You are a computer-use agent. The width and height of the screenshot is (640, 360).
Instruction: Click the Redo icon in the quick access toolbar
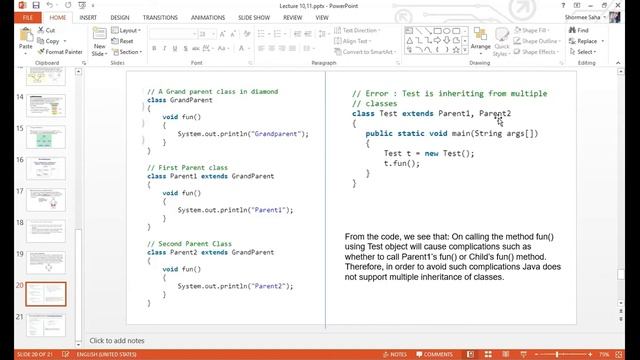(68, 5)
